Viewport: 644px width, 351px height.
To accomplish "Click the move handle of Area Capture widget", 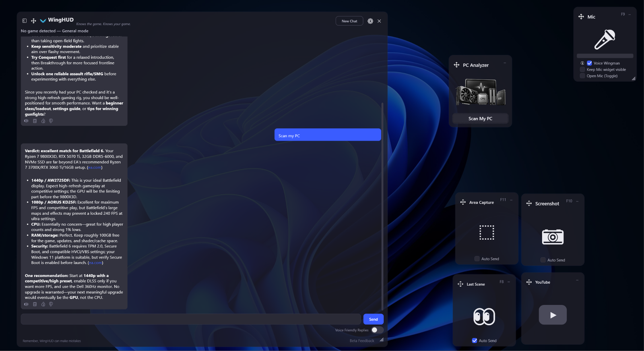I will click(x=463, y=202).
